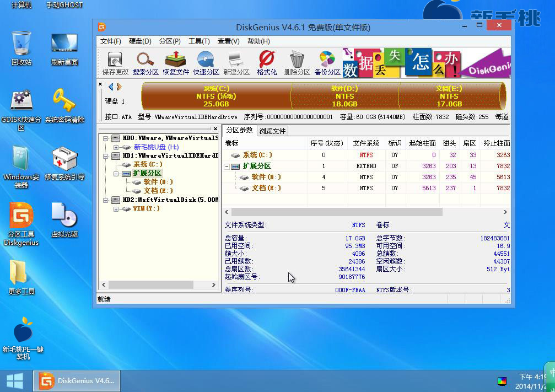Click DiskGenius V4.6 taskbar button

[77, 381]
